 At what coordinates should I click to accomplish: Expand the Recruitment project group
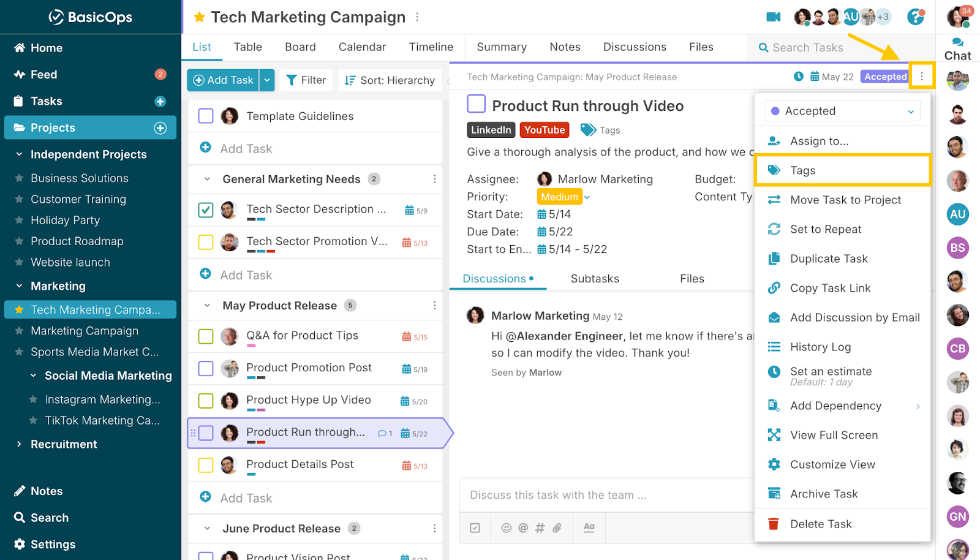click(19, 444)
